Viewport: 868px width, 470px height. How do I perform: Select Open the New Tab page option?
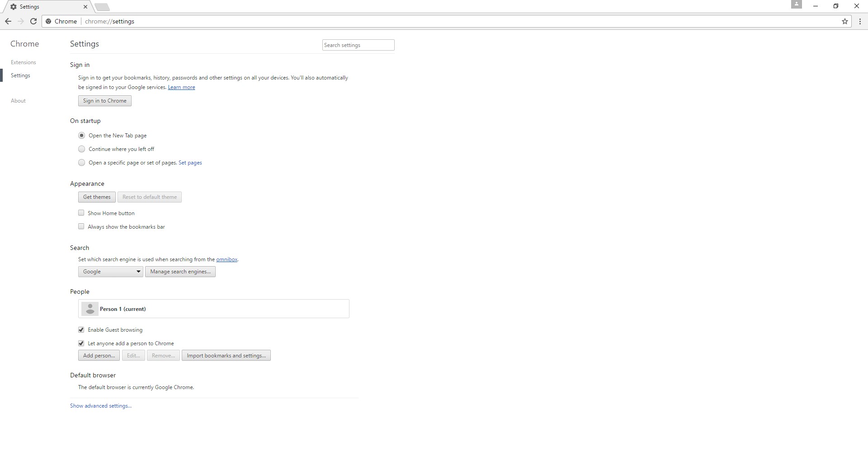pos(81,136)
